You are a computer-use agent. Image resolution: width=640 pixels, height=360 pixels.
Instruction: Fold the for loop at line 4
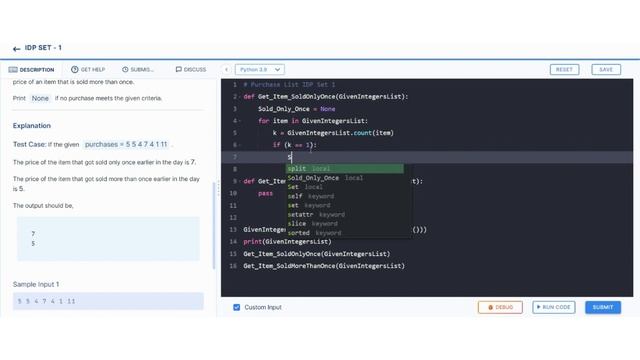click(x=240, y=121)
